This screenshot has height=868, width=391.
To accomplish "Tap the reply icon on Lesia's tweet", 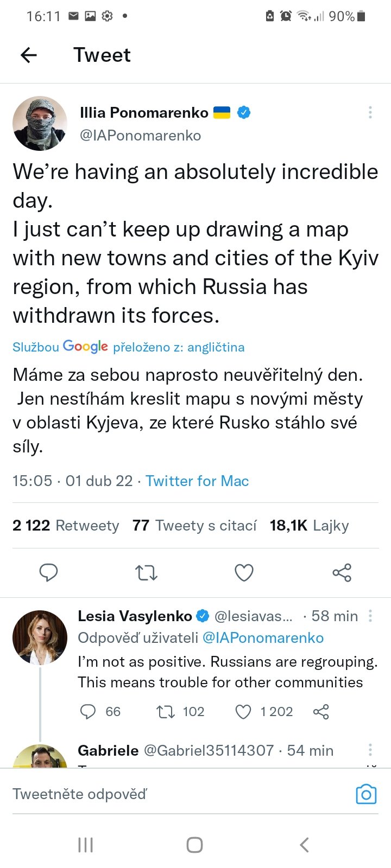I will coord(88,711).
